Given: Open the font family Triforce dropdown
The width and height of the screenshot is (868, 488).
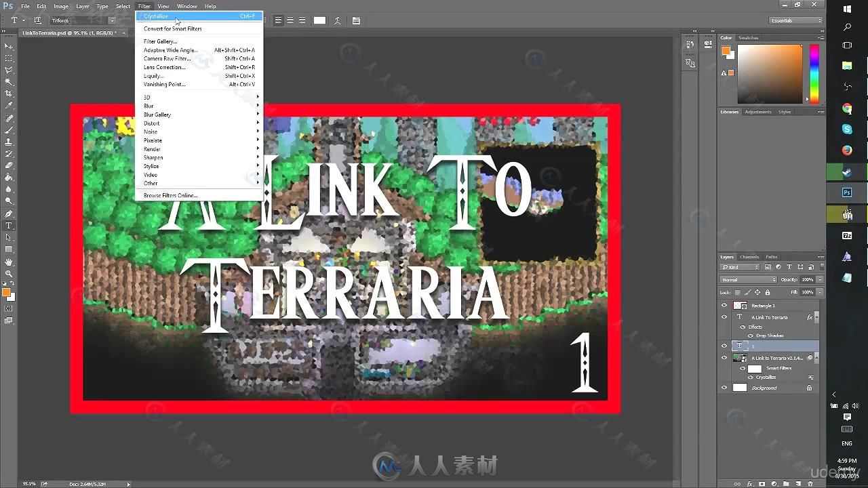Looking at the screenshot, I should [112, 20].
